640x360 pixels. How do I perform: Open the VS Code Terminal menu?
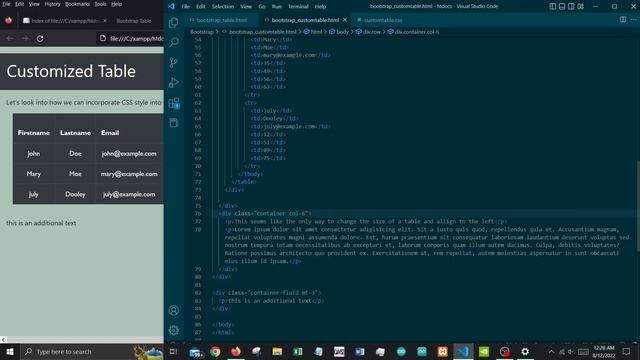[x=298, y=6]
